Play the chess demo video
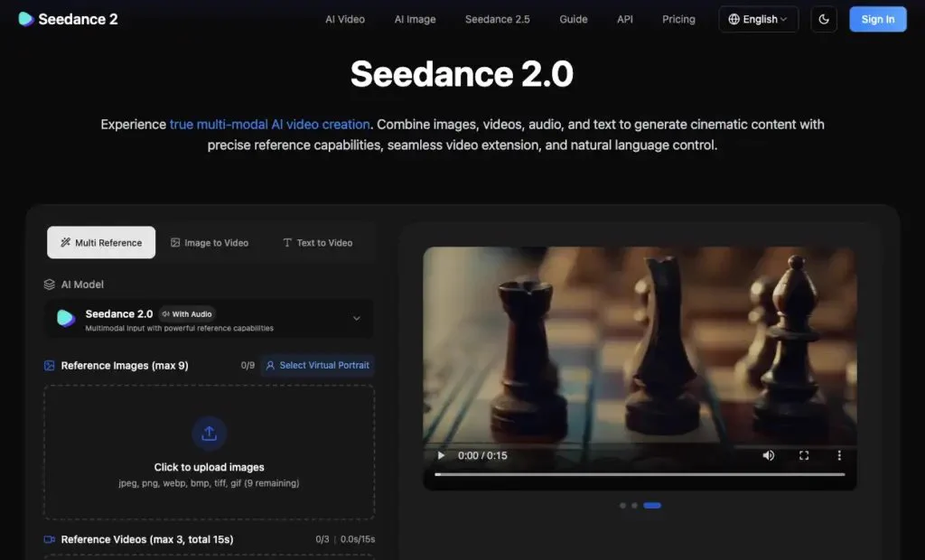 tap(441, 455)
